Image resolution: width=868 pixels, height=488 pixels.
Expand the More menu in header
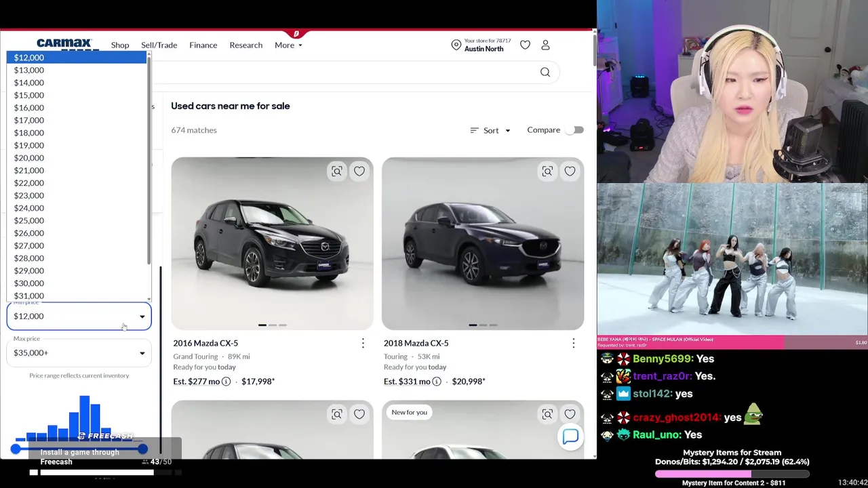tap(288, 45)
